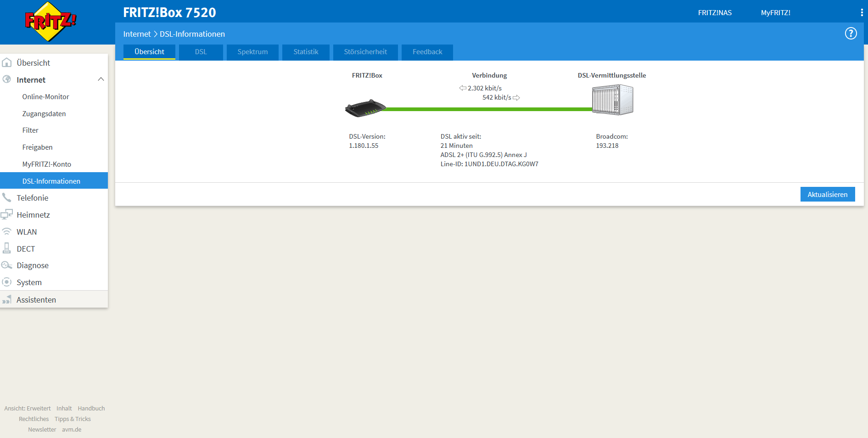This screenshot has width=868, height=438.
Task: Click the 542 kbit/s upstream value
Action: point(497,97)
